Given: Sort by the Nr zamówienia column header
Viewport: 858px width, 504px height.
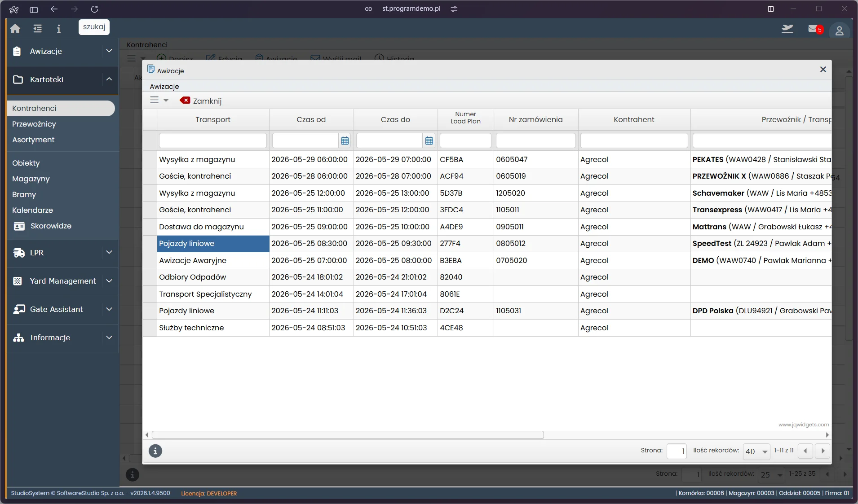Looking at the screenshot, I should click(x=535, y=119).
